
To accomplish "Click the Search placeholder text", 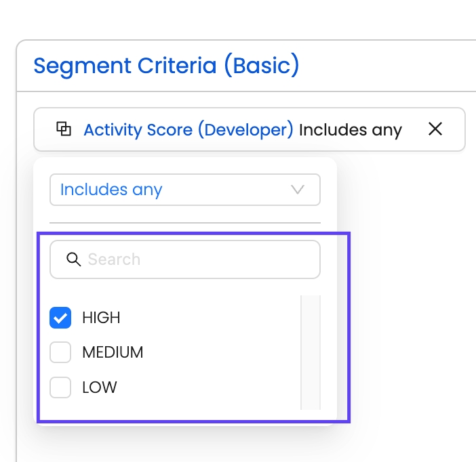I will click(x=114, y=259).
